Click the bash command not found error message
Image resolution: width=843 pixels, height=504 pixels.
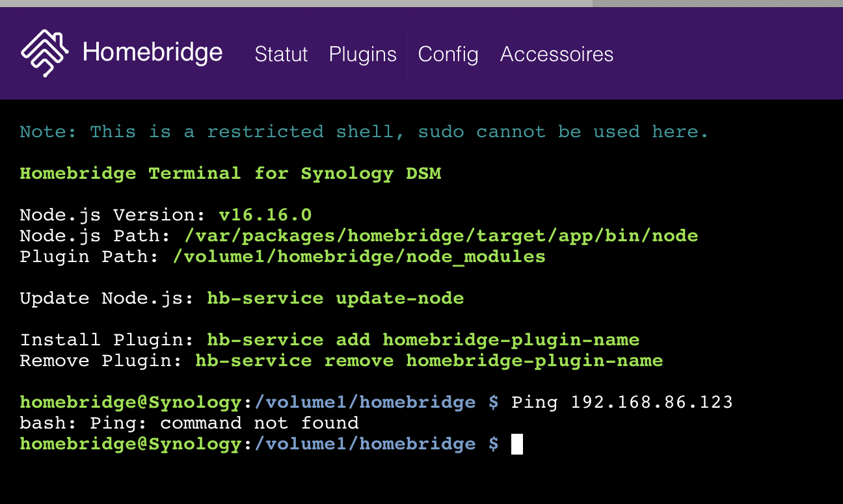click(x=189, y=423)
